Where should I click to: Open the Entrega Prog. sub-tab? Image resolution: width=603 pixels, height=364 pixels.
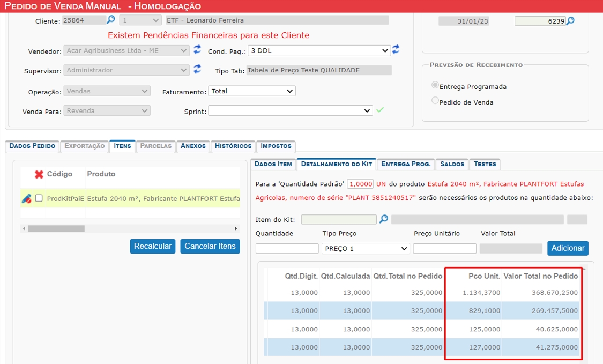[x=406, y=164]
